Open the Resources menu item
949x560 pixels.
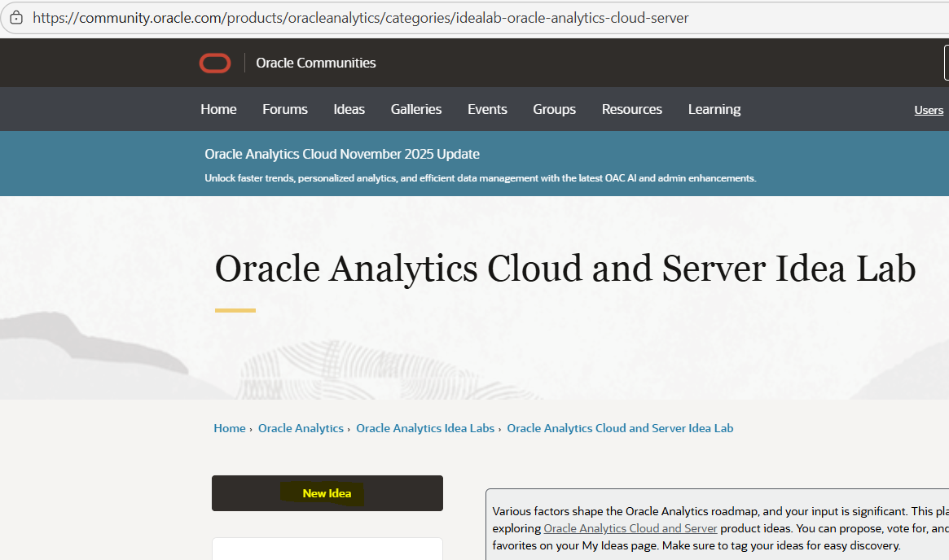[632, 109]
